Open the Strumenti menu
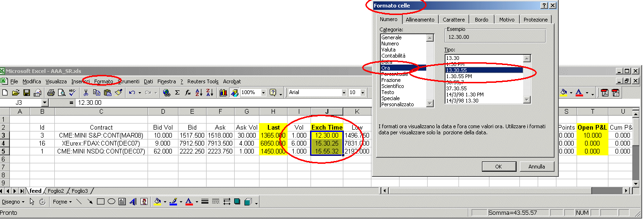 point(129,81)
